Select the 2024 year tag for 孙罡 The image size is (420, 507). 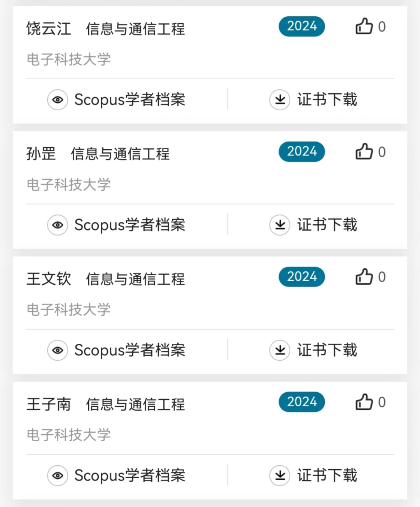click(x=302, y=152)
